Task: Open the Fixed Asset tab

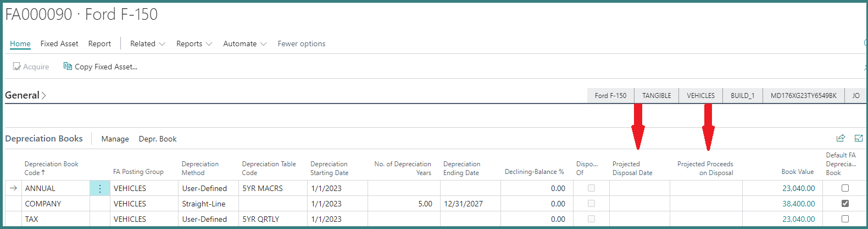Action: pos(59,43)
